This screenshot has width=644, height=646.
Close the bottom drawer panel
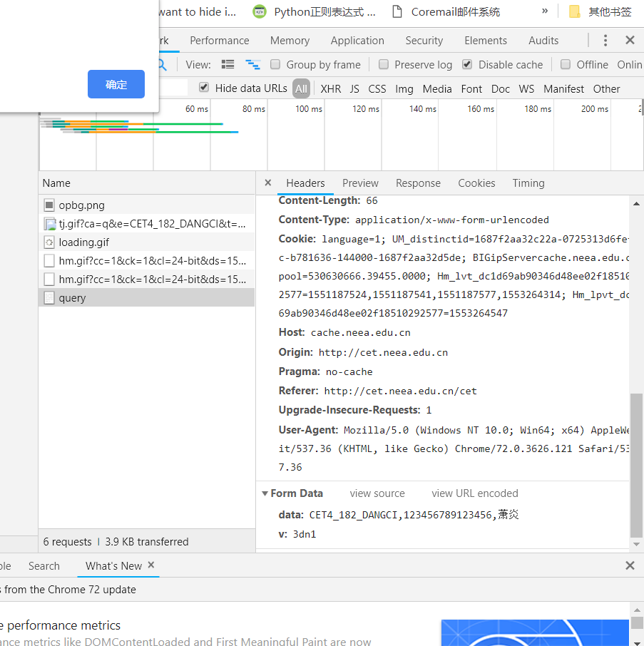click(630, 565)
